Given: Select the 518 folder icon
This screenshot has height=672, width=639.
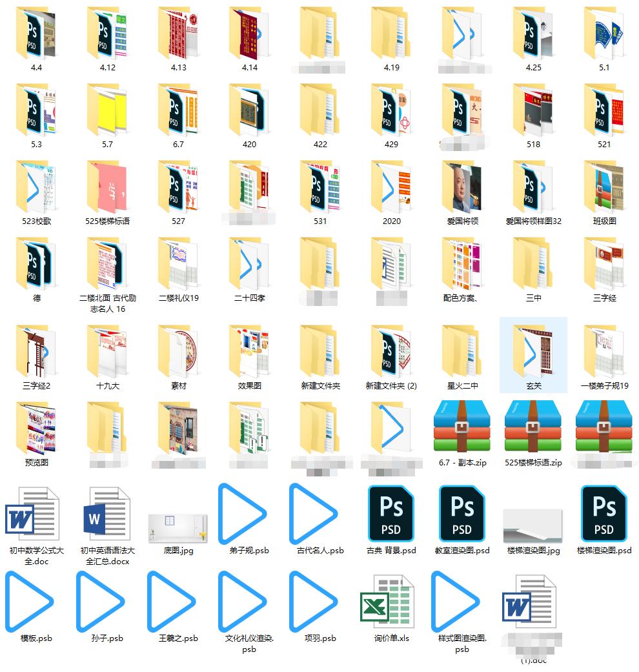Looking at the screenshot, I should click(x=533, y=110).
